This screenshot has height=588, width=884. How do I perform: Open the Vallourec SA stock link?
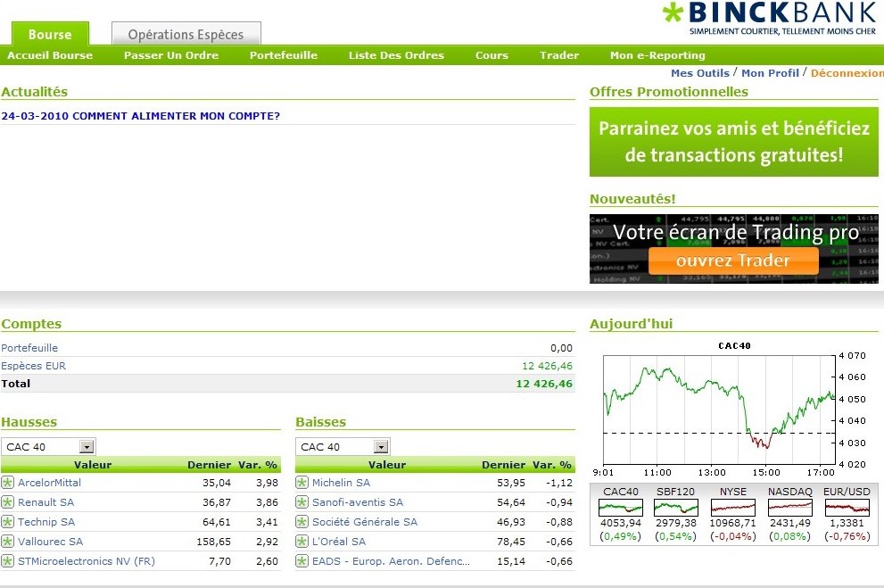pos(50,542)
